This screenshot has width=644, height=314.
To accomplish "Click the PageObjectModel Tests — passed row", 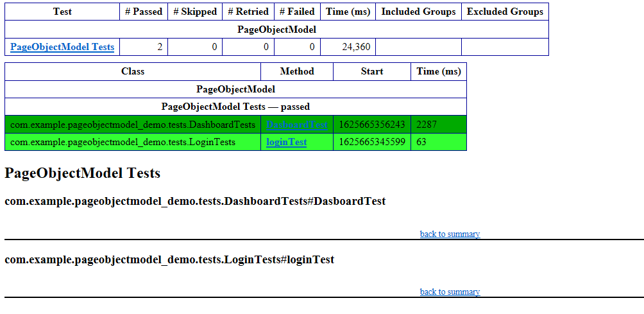I will tap(235, 107).
